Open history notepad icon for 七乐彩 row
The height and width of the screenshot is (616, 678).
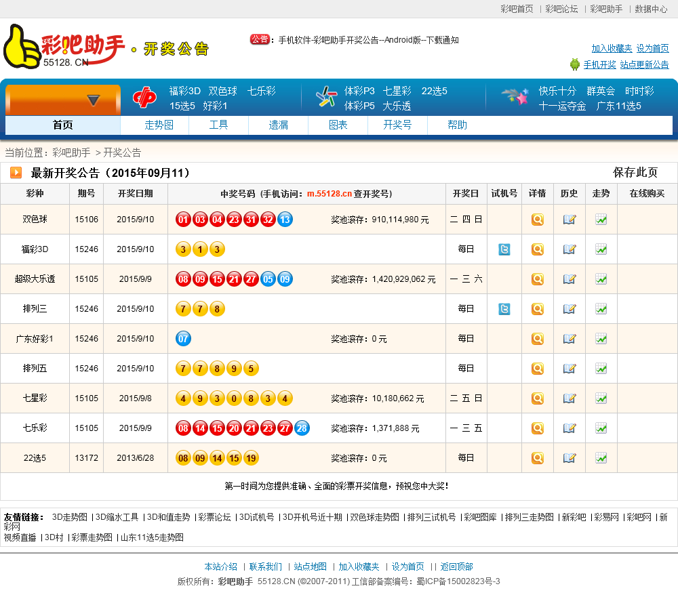coord(570,428)
